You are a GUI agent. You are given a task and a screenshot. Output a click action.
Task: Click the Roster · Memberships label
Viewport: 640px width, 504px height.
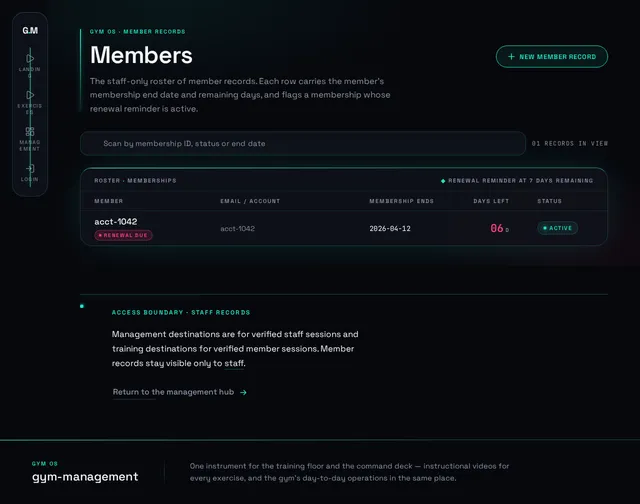point(135,181)
